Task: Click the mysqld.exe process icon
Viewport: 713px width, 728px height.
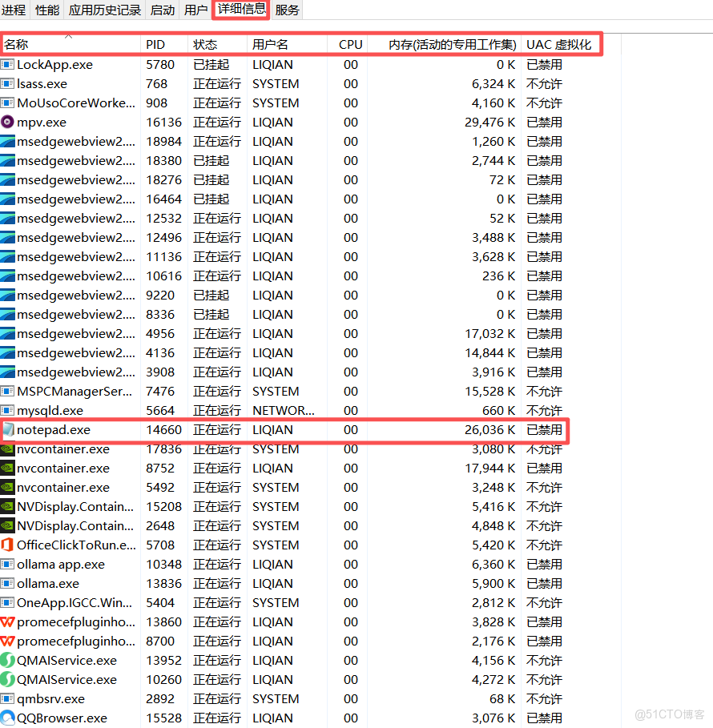Action: coord(7,410)
